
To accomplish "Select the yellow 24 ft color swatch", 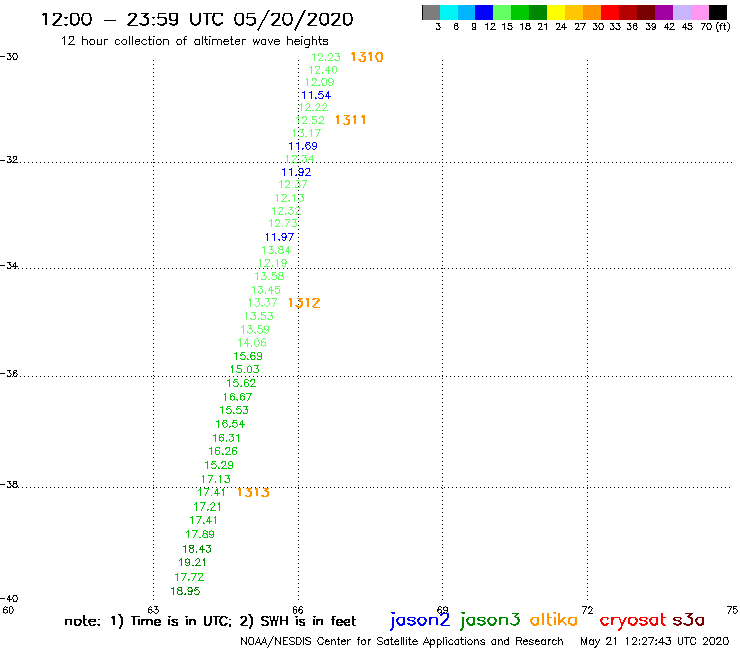I will click(x=556, y=12).
